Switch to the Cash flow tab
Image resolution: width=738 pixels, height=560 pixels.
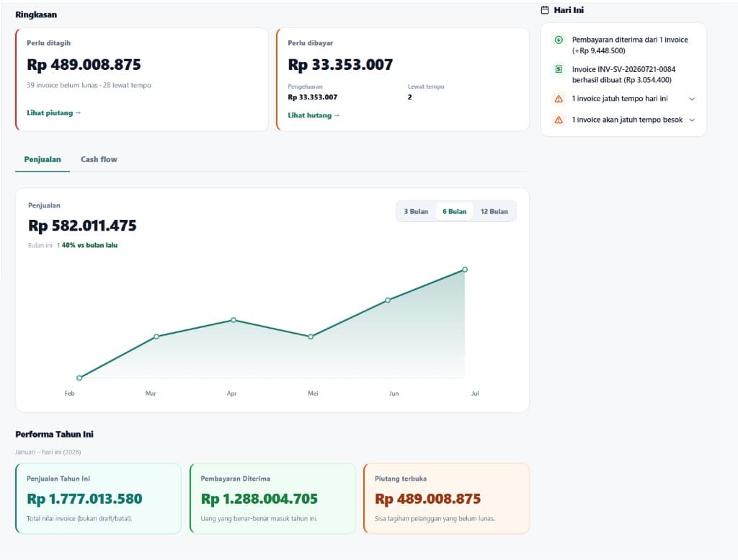(99, 159)
